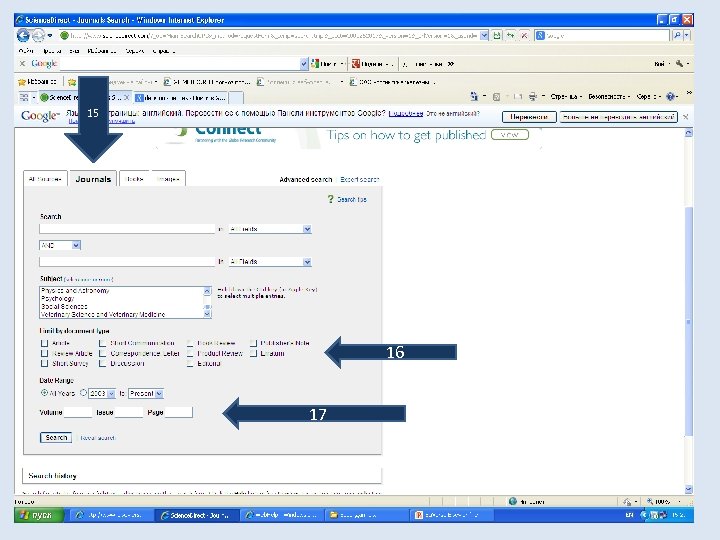Image resolution: width=720 pixels, height=540 pixels.
Task: Open first All Fields dropdown
Action: tap(270, 229)
